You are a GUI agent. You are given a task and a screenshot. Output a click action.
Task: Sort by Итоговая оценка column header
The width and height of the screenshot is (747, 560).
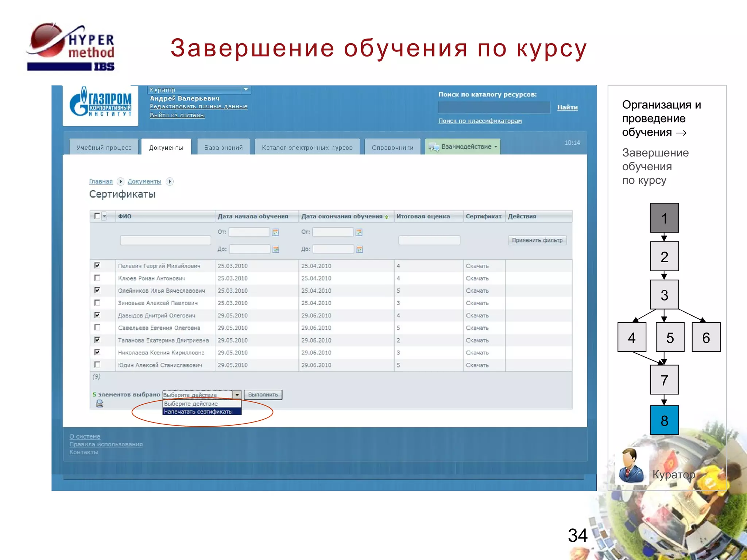423,217
